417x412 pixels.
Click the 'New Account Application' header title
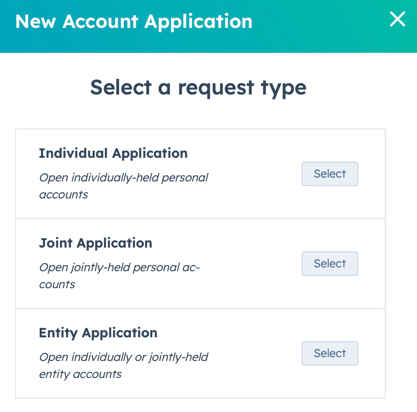pyautogui.click(x=134, y=22)
